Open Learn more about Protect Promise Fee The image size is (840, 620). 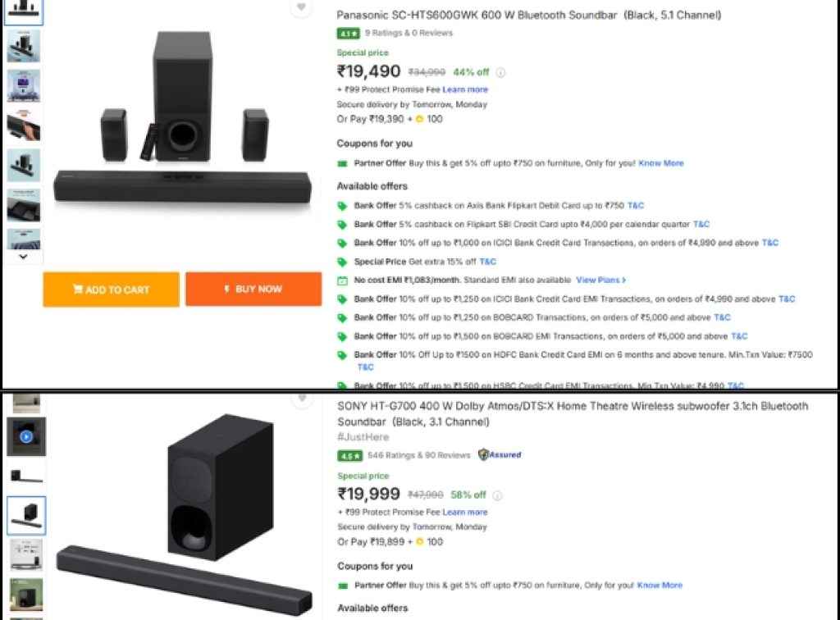tap(465, 89)
